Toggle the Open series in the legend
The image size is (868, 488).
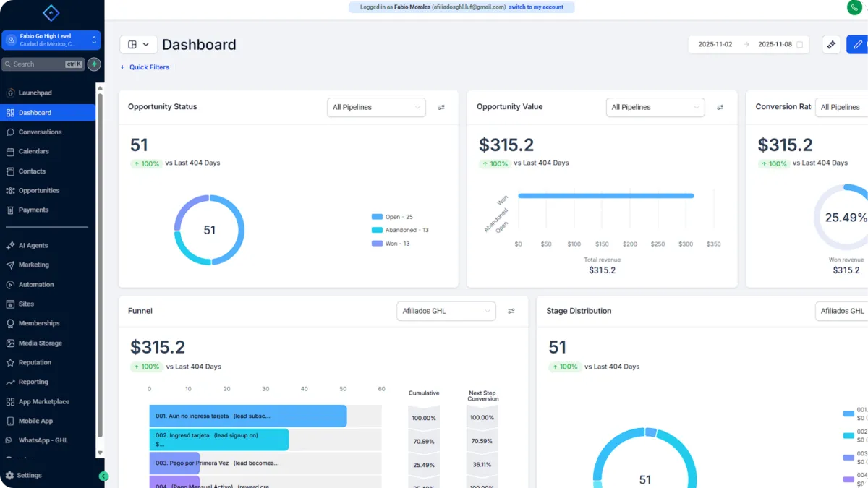click(392, 217)
